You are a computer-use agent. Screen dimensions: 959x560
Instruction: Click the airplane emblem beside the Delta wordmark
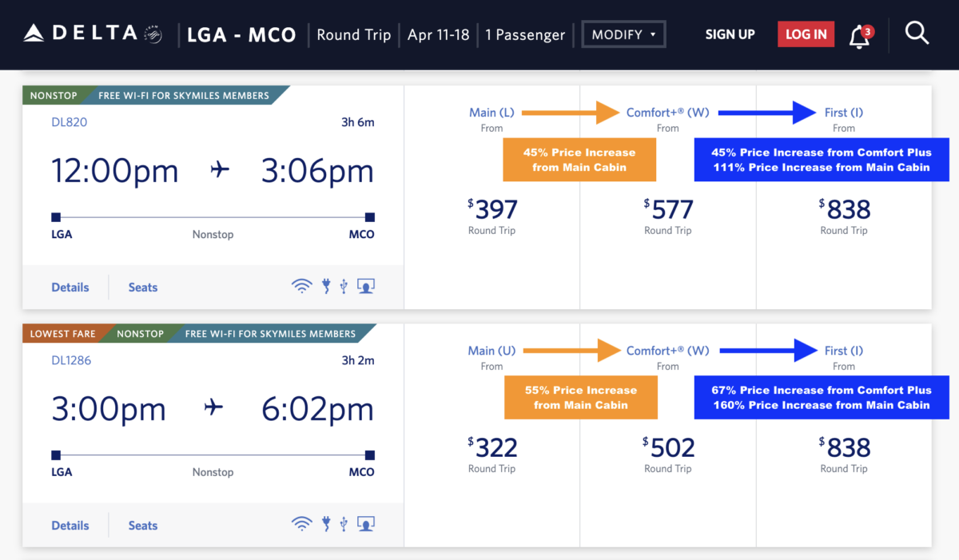152,34
